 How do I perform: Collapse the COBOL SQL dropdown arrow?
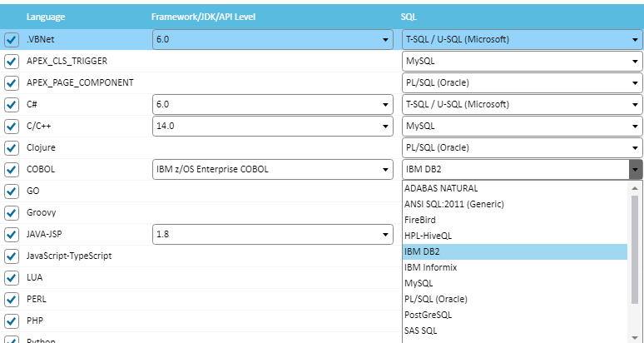click(636, 169)
